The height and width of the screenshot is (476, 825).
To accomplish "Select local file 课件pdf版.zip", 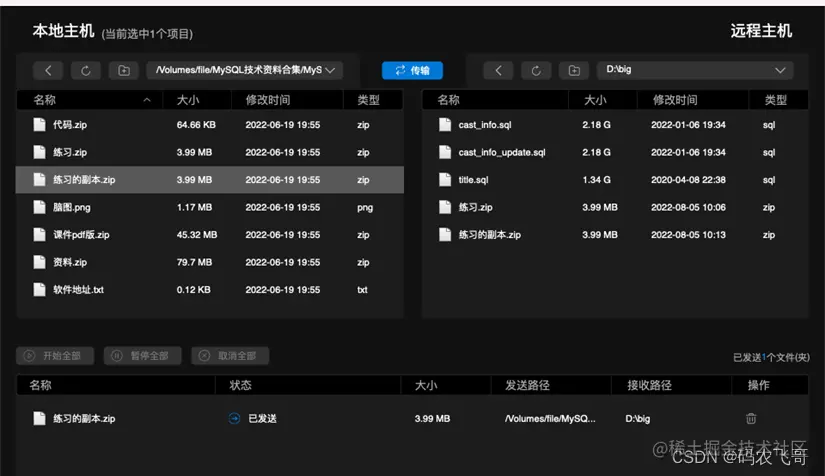I will pos(210,235).
